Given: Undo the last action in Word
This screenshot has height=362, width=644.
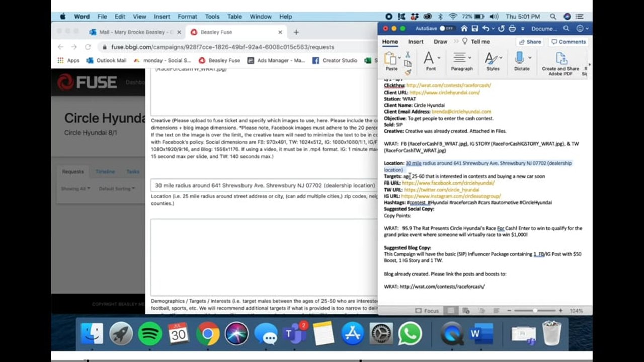Looking at the screenshot, I should pos(486,29).
